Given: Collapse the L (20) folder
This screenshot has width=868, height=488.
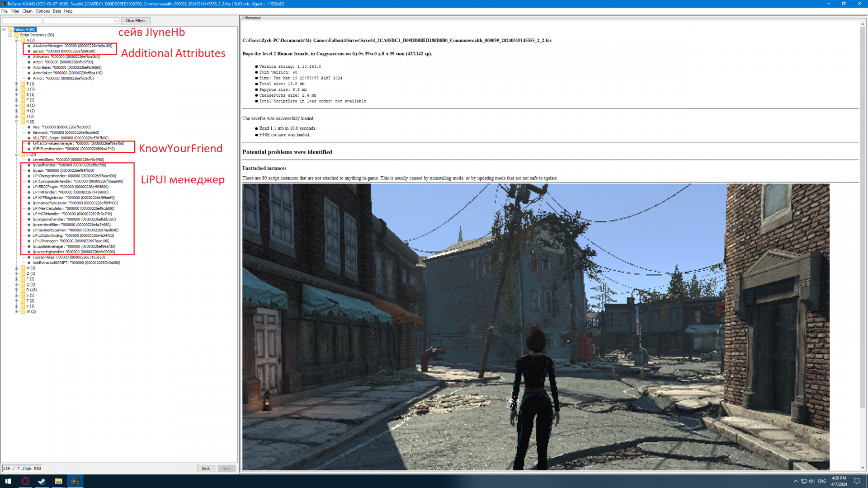Looking at the screenshot, I should tap(17, 154).
